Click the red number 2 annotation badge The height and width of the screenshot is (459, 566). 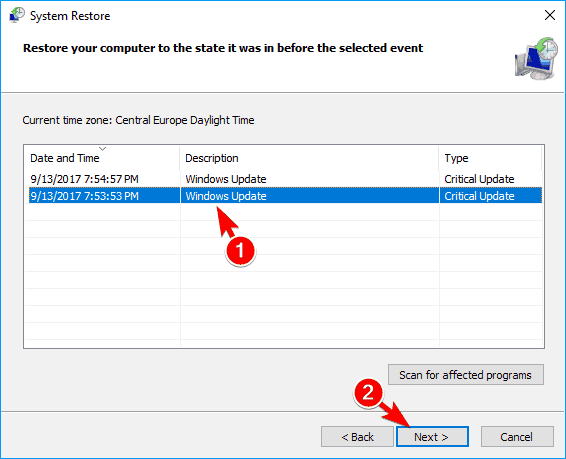pos(368,392)
